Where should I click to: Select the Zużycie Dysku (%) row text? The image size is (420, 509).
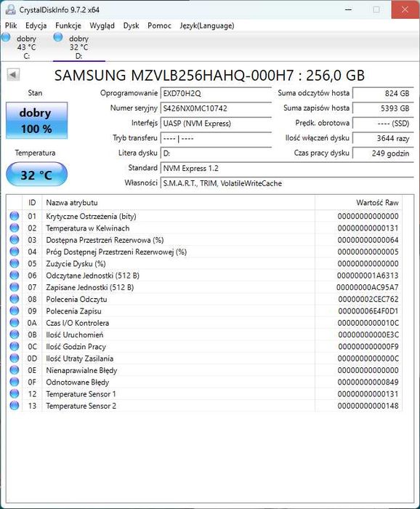click(76, 263)
